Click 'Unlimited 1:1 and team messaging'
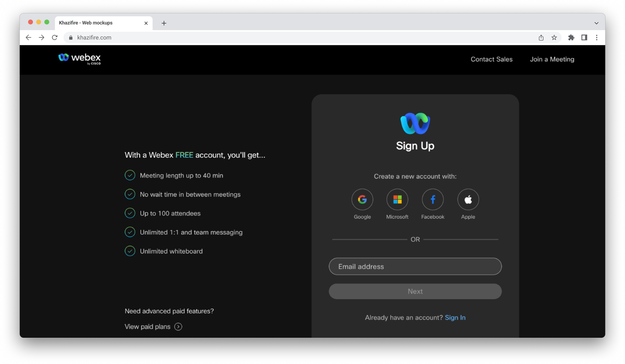This screenshot has width=625, height=364. click(191, 232)
